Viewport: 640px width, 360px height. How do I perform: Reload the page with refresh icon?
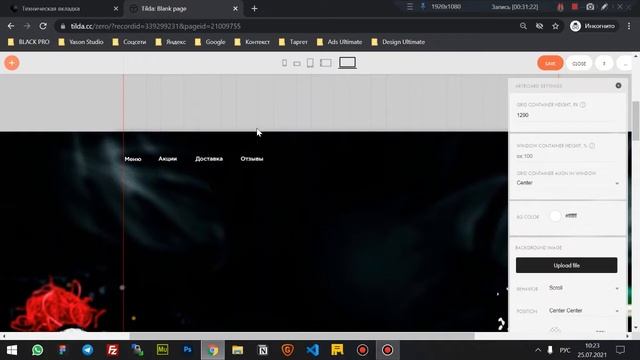point(43,26)
